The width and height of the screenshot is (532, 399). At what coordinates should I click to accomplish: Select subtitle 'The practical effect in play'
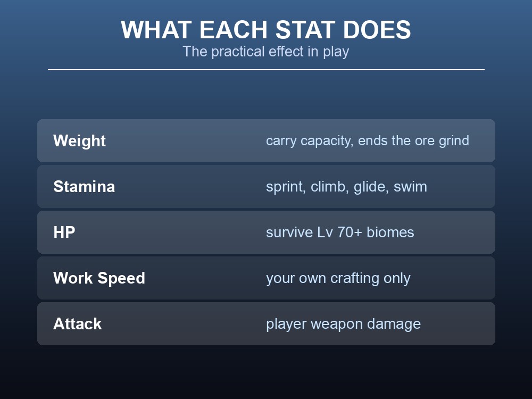pyautogui.click(x=266, y=52)
